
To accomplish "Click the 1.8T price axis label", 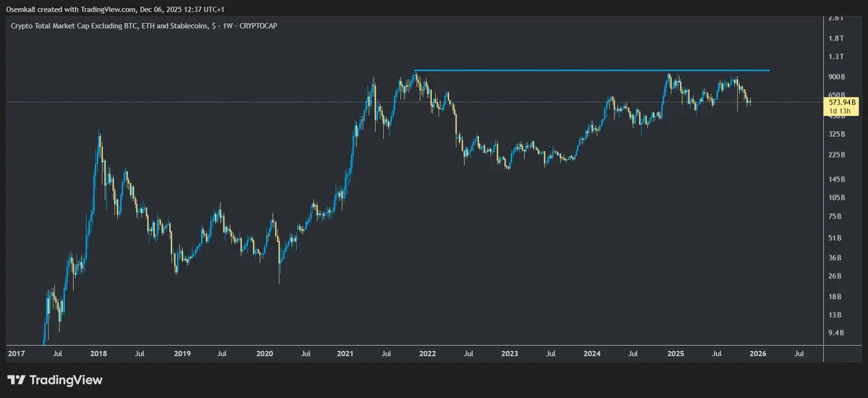I will 836,39.
